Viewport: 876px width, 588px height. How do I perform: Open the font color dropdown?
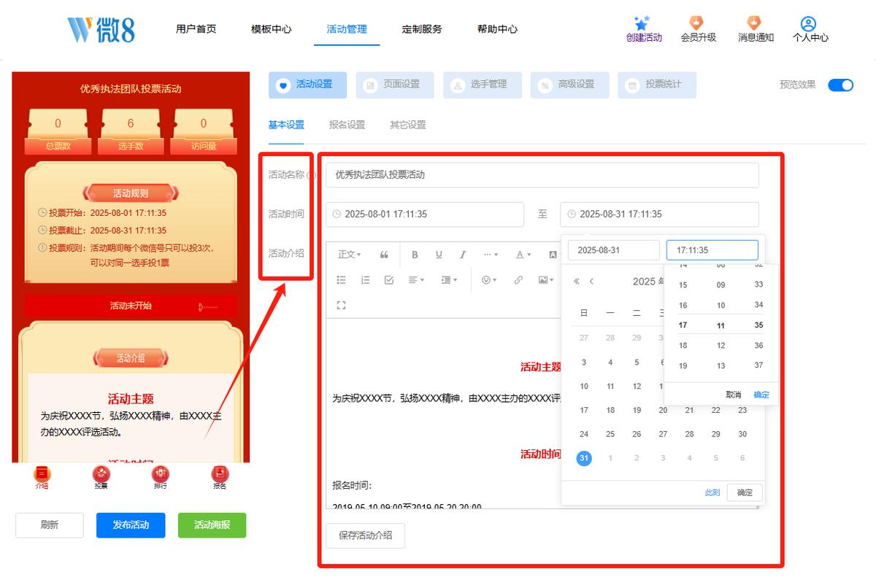pos(523,255)
